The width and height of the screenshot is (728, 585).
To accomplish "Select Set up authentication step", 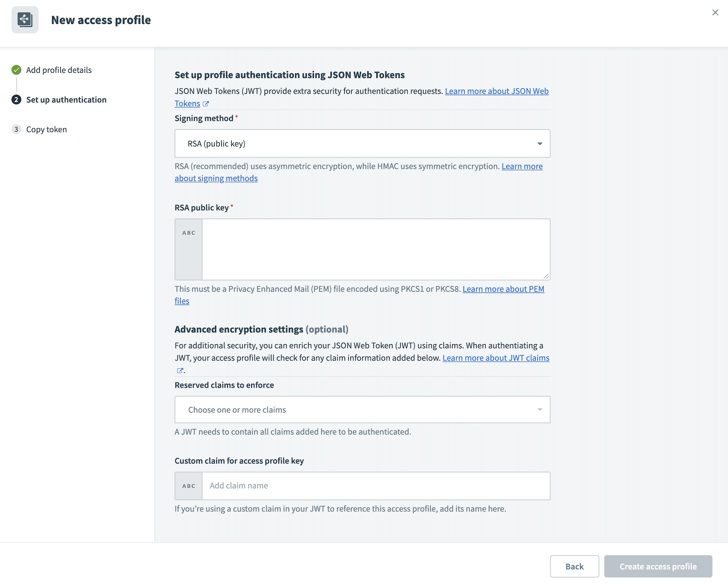I will [66, 100].
